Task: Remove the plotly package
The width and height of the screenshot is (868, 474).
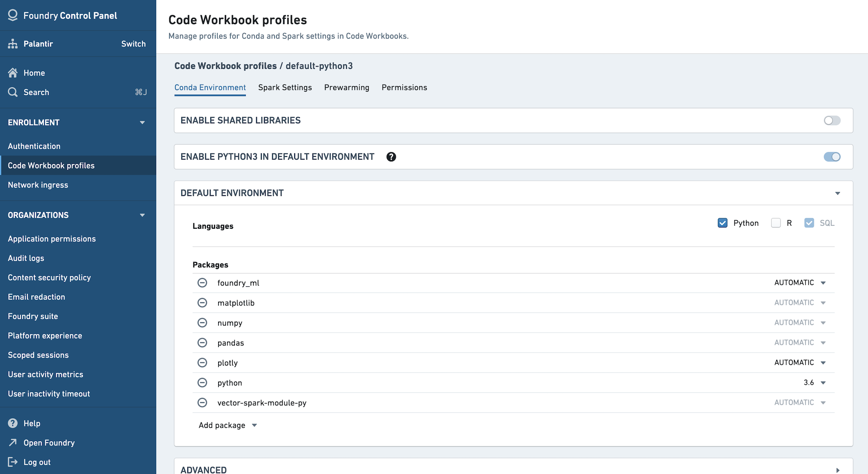Action: (x=202, y=362)
